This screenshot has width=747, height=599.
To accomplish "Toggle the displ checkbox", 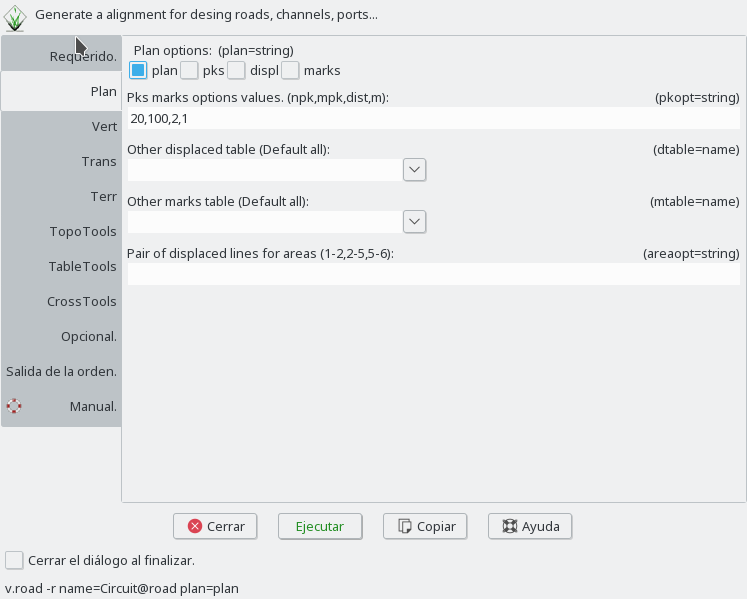I will 236,70.
